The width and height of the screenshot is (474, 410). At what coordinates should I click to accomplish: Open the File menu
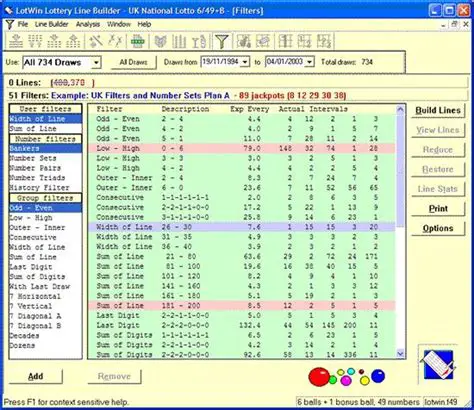click(23, 24)
